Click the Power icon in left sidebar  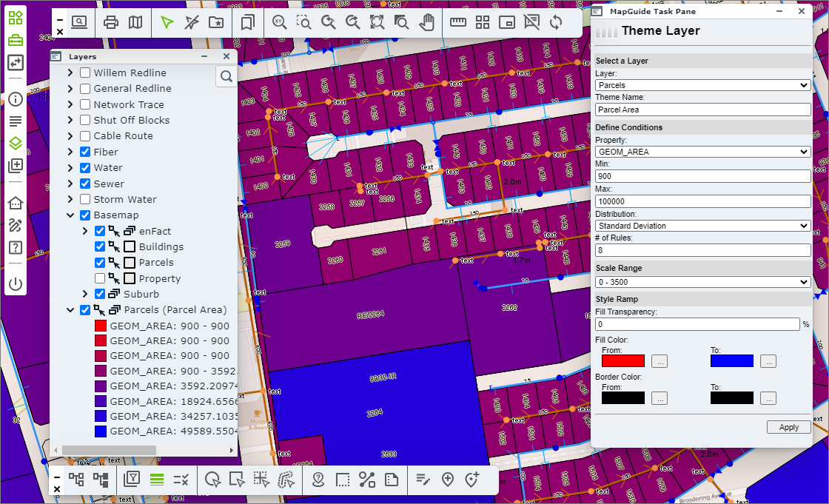pos(16,283)
